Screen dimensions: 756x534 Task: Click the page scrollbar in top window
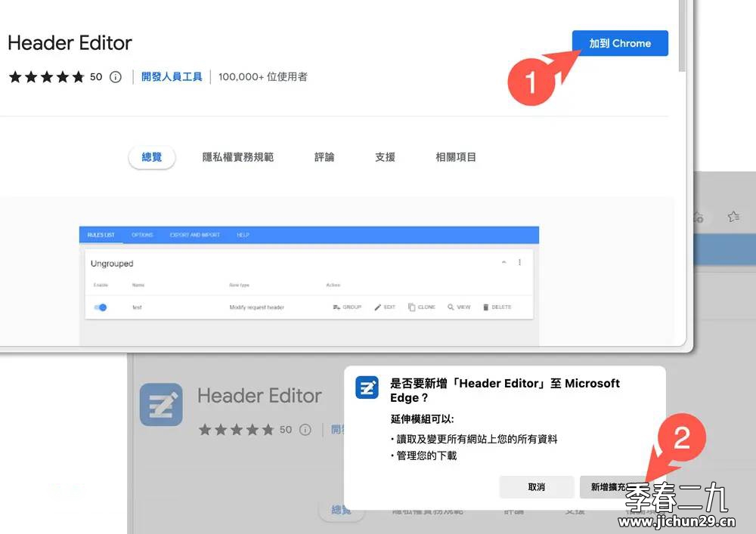pyautogui.click(x=682, y=36)
